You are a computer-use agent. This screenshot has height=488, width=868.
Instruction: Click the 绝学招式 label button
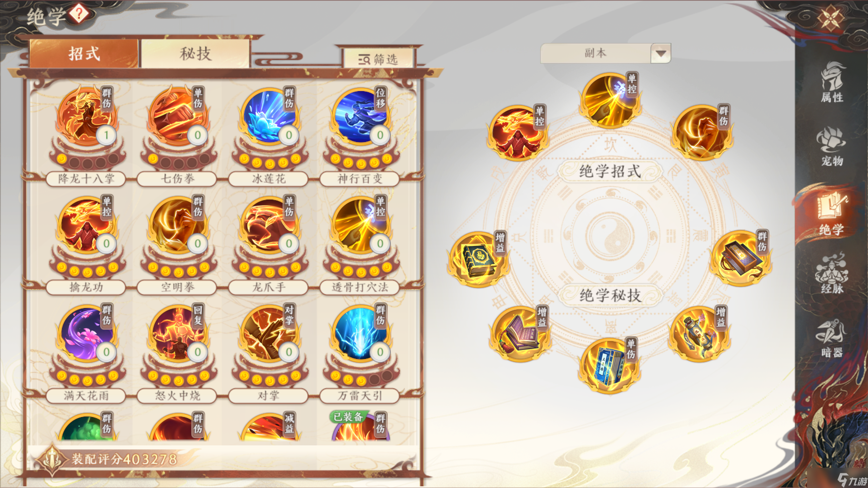coord(610,171)
